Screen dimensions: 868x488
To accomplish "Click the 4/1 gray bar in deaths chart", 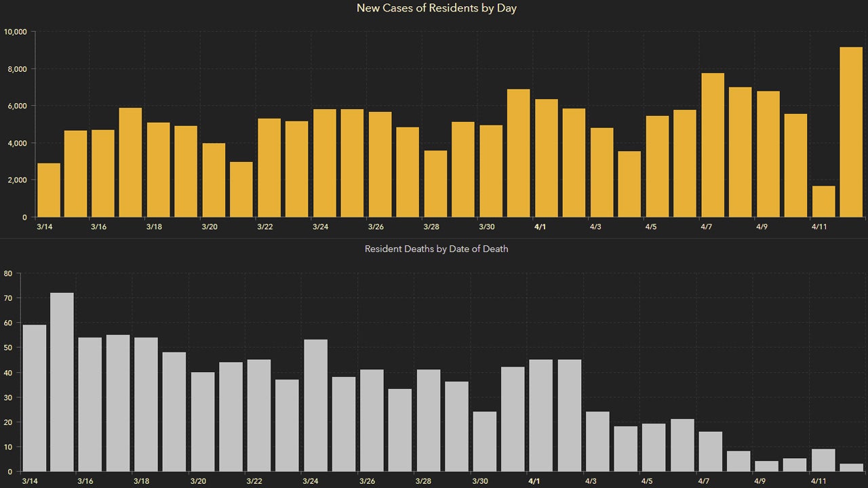I will click(x=541, y=415).
